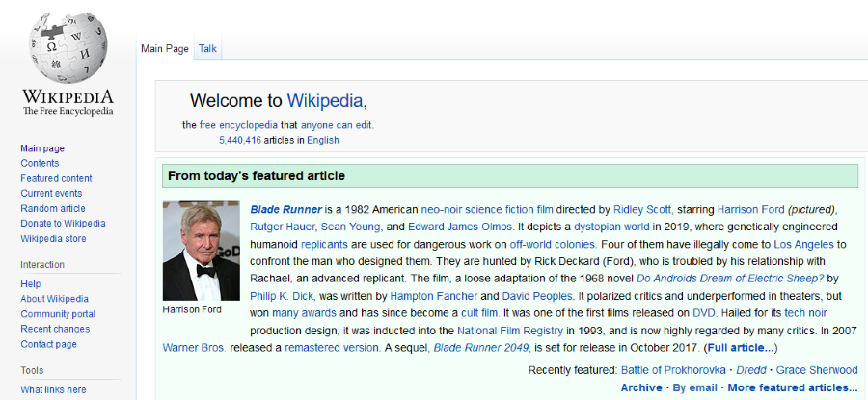Open the tech noir link
The image size is (868, 400).
(805, 312)
